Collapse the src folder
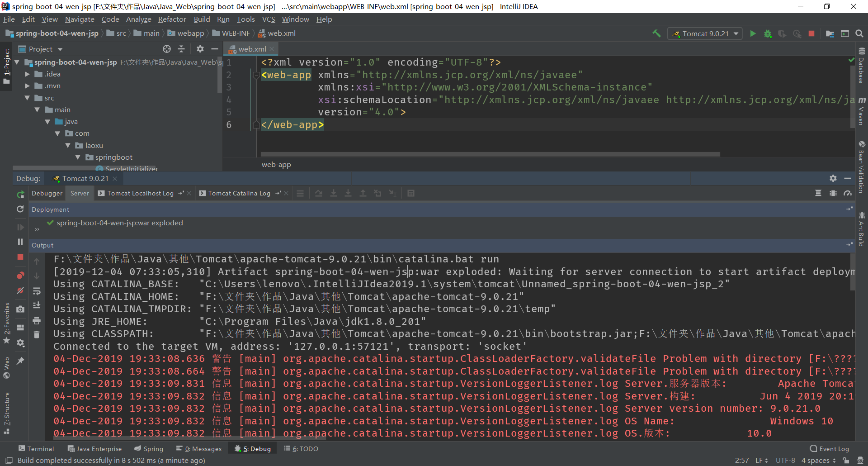 pos(27,98)
